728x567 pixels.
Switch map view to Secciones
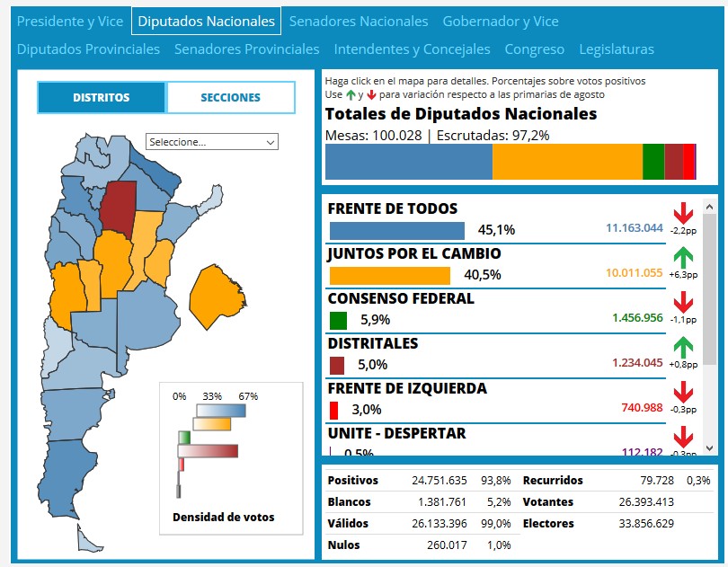(230, 98)
